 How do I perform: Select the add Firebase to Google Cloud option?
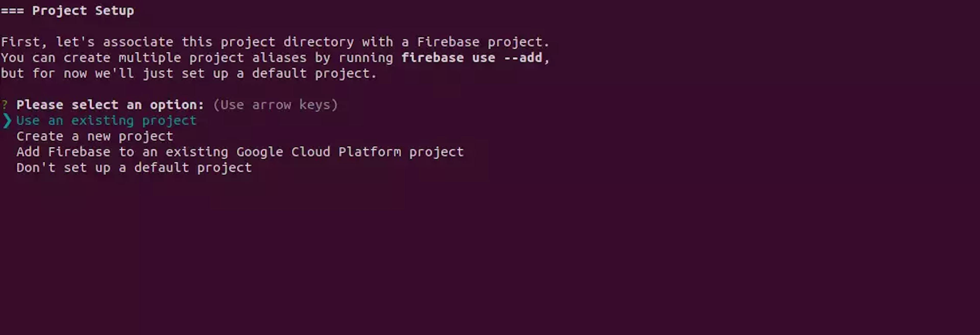click(240, 152)
